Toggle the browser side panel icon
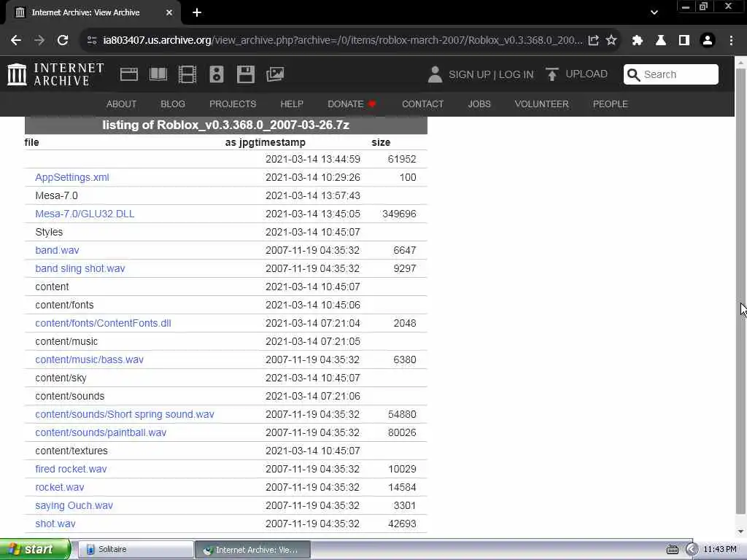 point(684,40)
